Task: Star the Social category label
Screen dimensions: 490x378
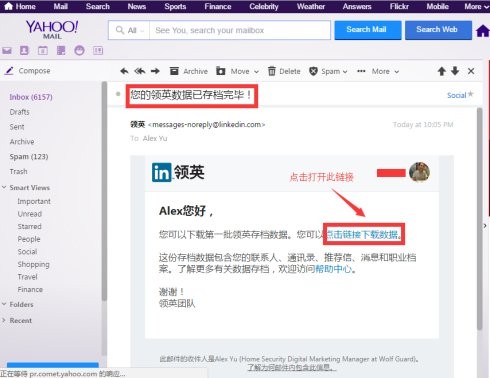Action: pos(470,94)
